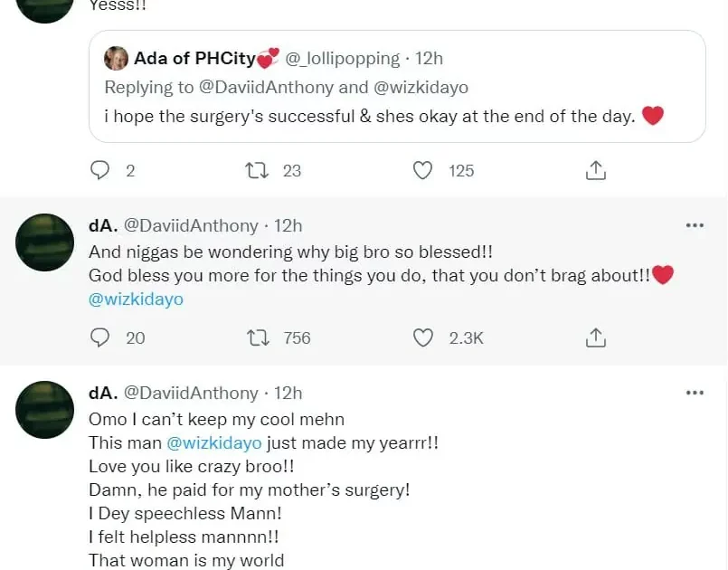728x570 pixels.
Task: Open @DaviidAnthony handle on 'Omo' tweet
Action: (x=190, y=394)
